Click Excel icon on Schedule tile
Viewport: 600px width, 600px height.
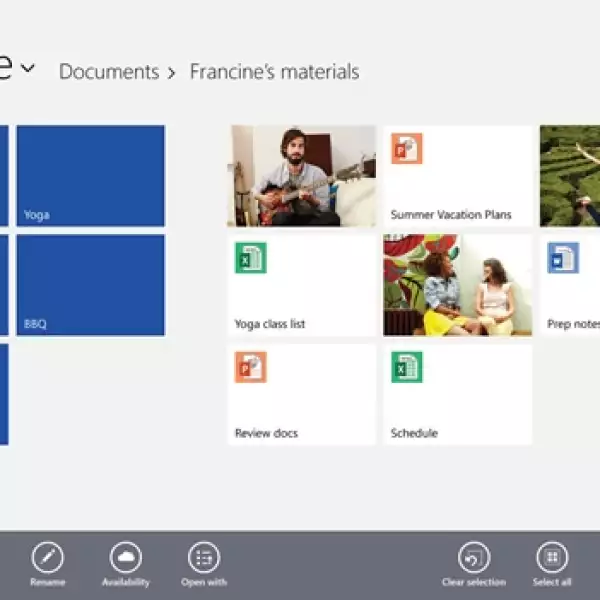click(407, 367)
